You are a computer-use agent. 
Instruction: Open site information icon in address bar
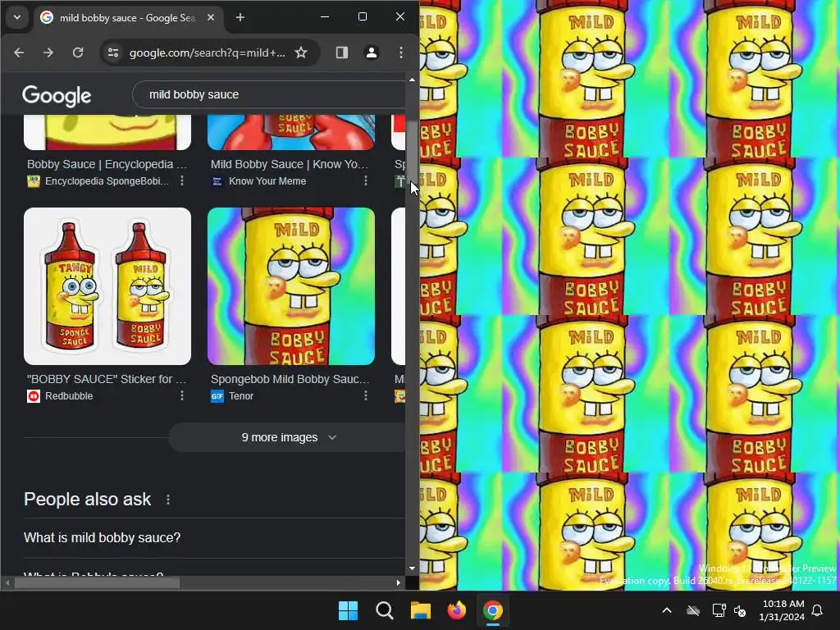(113, 52)
